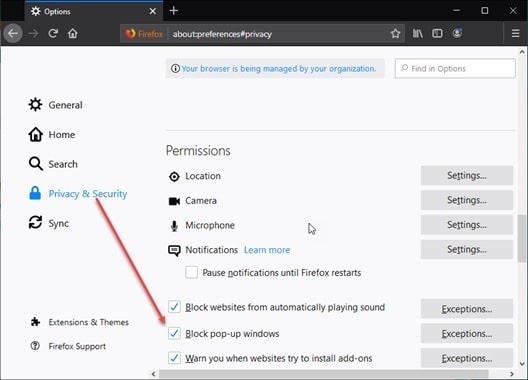Open the Firefox Account icon
Viewport: 528px width, 380px height.
(457, 33)
